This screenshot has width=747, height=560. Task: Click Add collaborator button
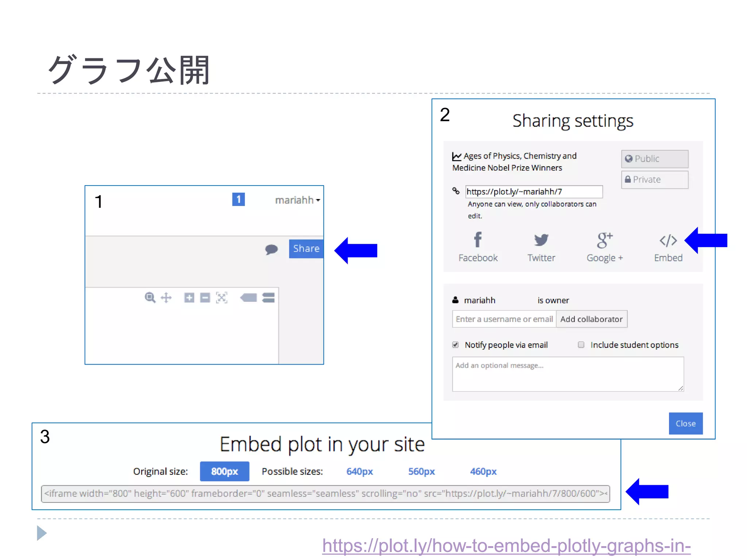tap(591, 319)
